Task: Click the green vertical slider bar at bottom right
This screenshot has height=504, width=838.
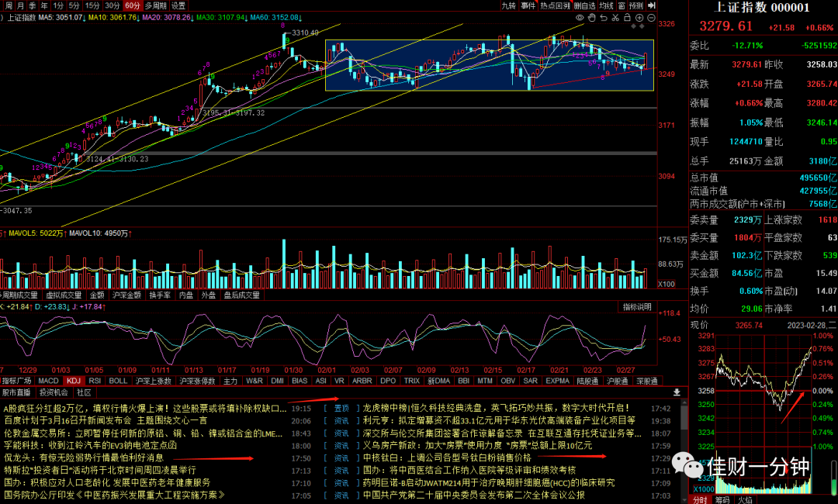Action: pos(834,477)
